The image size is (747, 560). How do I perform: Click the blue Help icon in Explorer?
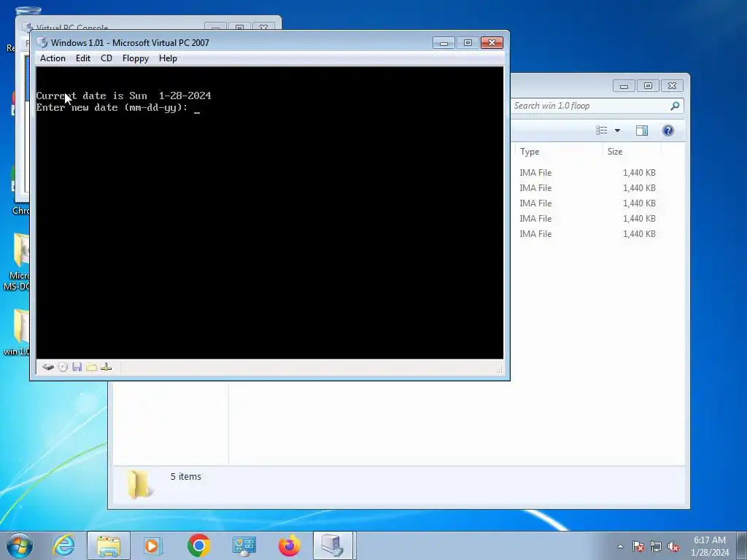coord(668,131)
